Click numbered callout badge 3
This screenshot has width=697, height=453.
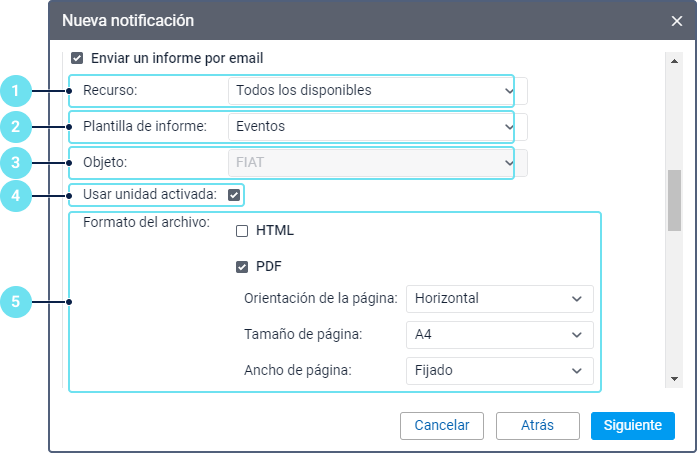(x=14, y=162)
